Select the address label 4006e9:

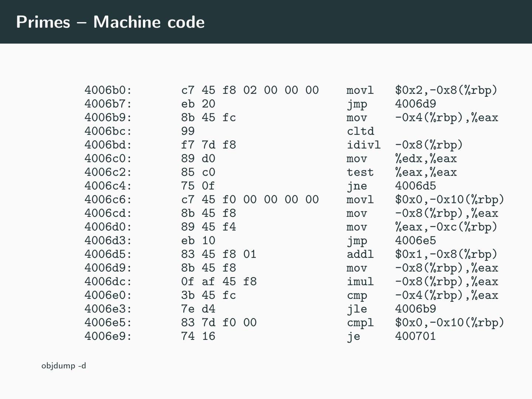(108, 336)
